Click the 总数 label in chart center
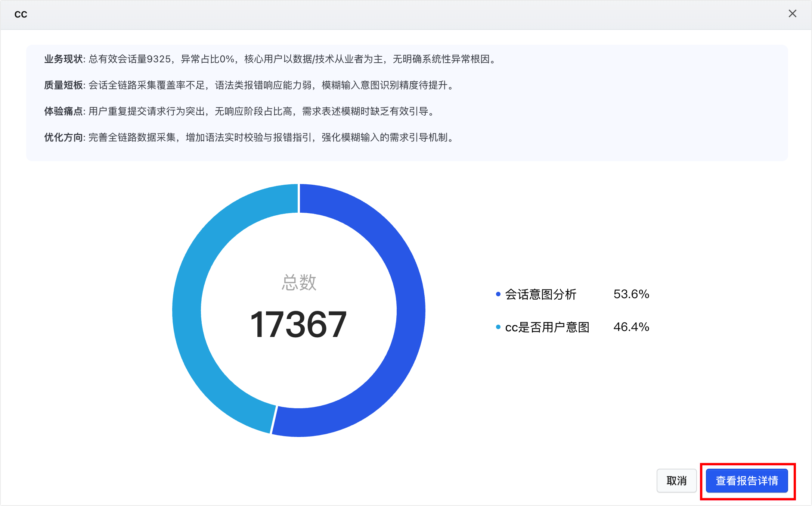 (x=299, y=282)
